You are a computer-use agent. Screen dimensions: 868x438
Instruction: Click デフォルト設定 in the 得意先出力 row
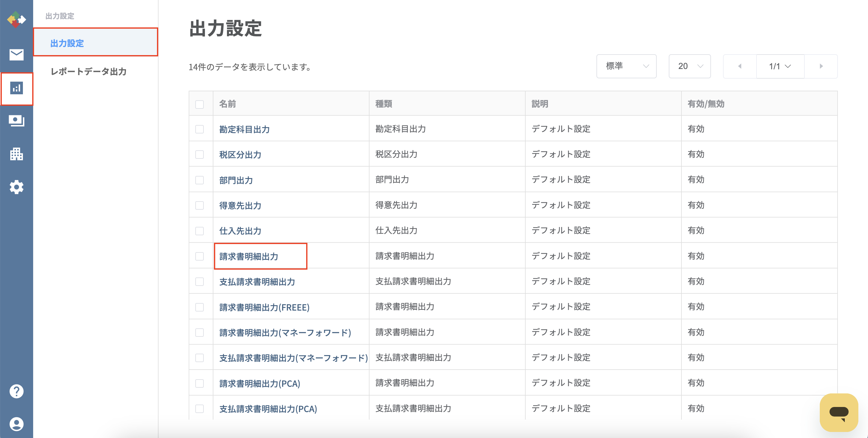[561, 205]
